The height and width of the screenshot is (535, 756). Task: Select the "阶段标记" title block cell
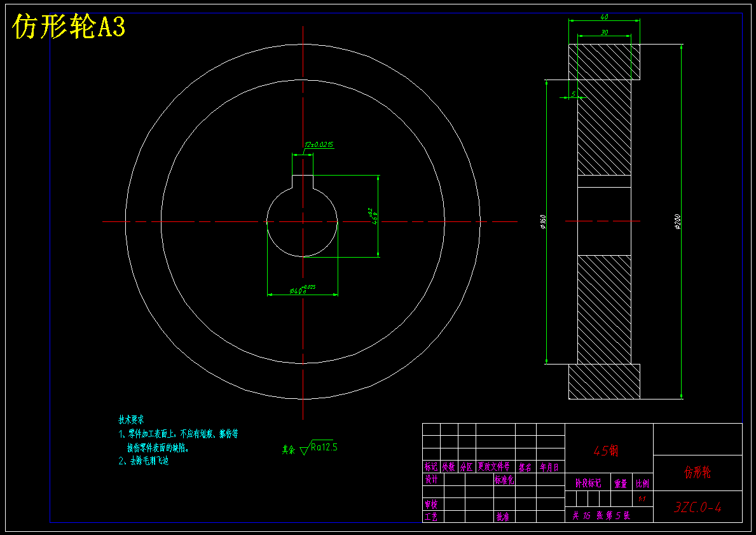[x=588, y=483]
